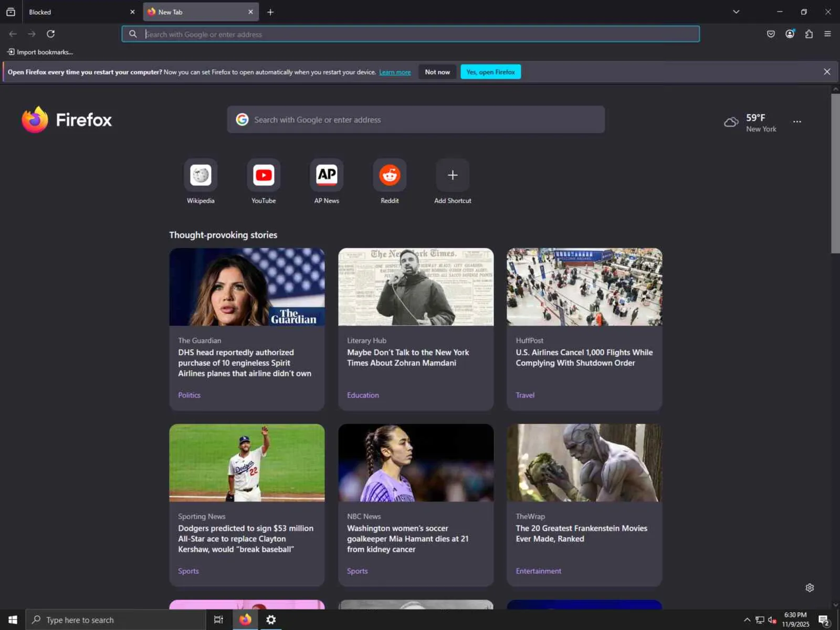Click the Forward navigation arrow
Viewport: 840px width, 630px height.
(32, 34)
